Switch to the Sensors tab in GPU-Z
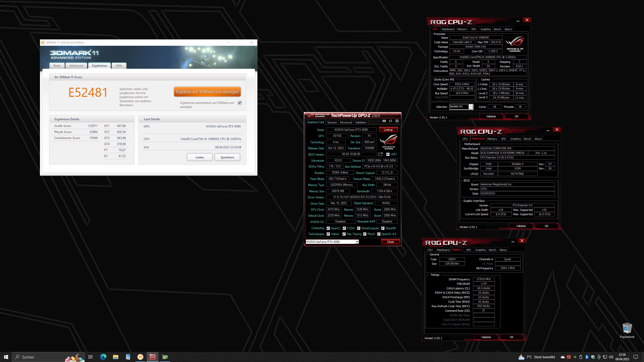 tap(332, 122)
